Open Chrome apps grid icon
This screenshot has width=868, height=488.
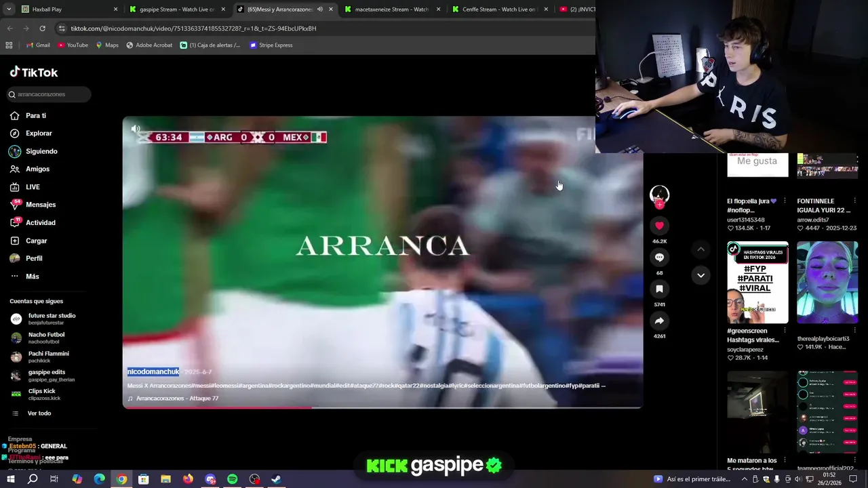[9, 45]
